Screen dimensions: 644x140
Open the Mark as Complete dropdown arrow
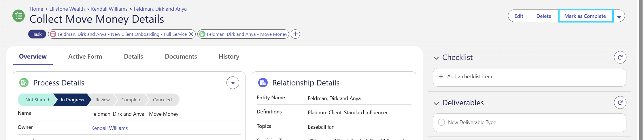click(619, 16)
